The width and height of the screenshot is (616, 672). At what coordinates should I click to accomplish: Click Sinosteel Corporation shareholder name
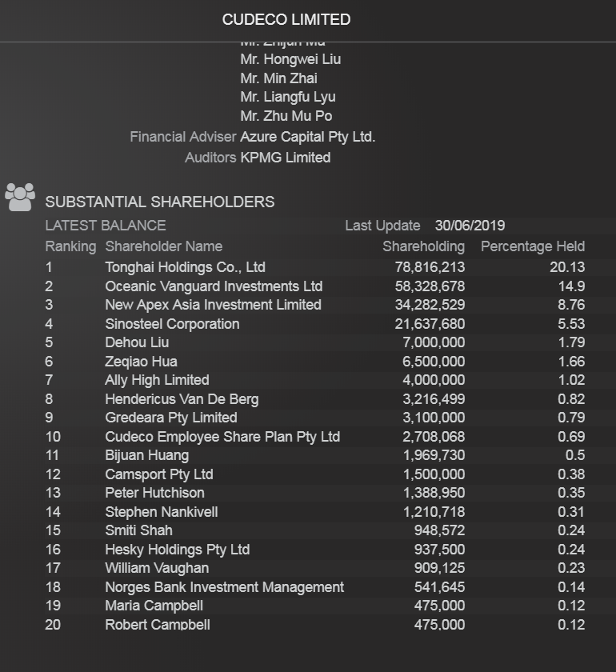(172, 323)
